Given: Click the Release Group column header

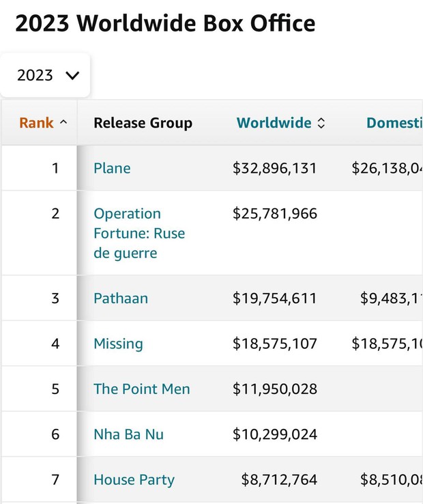Looking at the screenshot, I should (x=143, y=123).
